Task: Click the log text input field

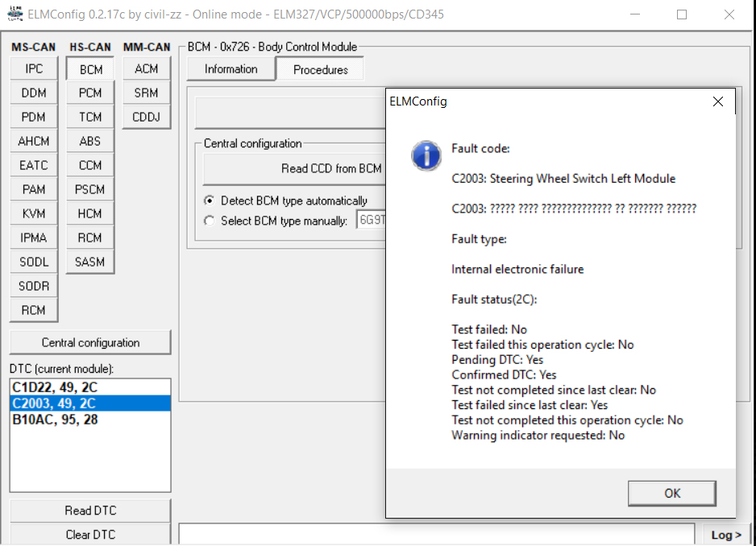Action: pyautogui.click(x=435, y=535)
